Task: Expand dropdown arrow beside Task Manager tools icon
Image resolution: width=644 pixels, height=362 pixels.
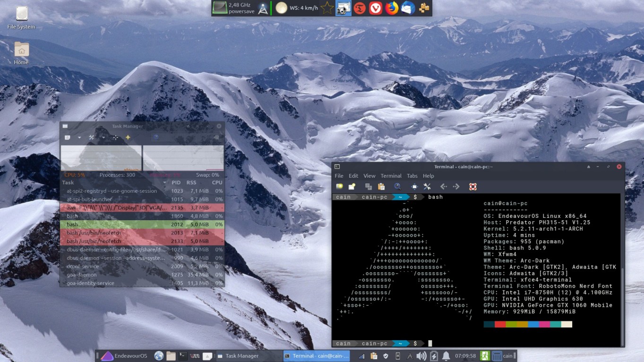Action: tap(103, 138)
